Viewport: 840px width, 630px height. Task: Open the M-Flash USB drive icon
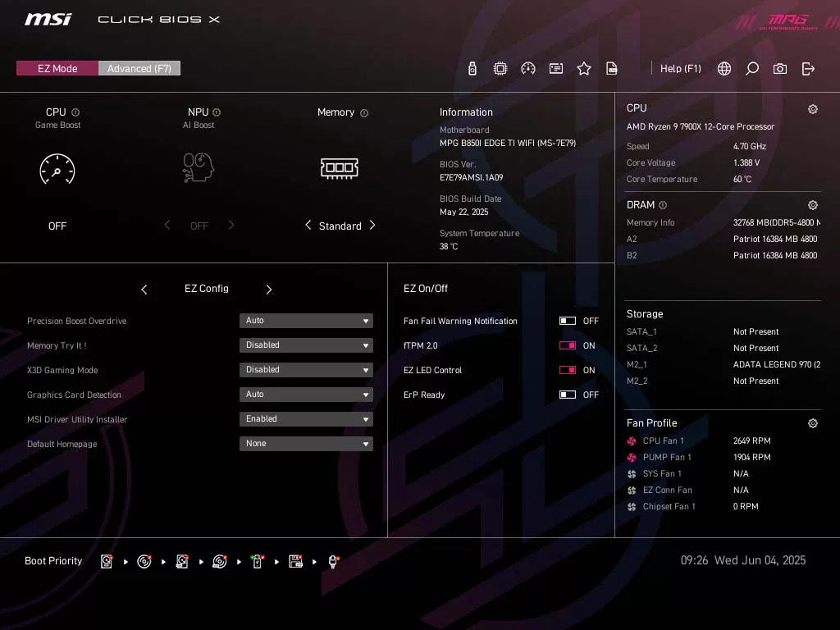tap(472, 69)
